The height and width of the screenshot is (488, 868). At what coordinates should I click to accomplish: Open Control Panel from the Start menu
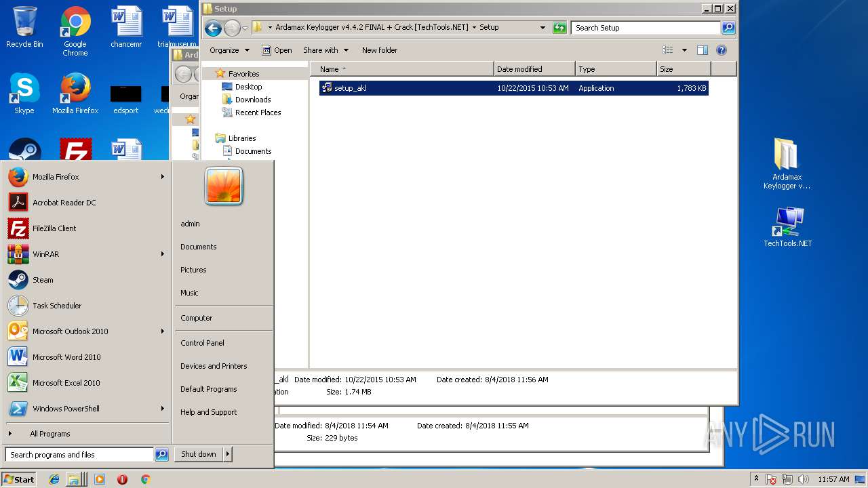(202, 343)
